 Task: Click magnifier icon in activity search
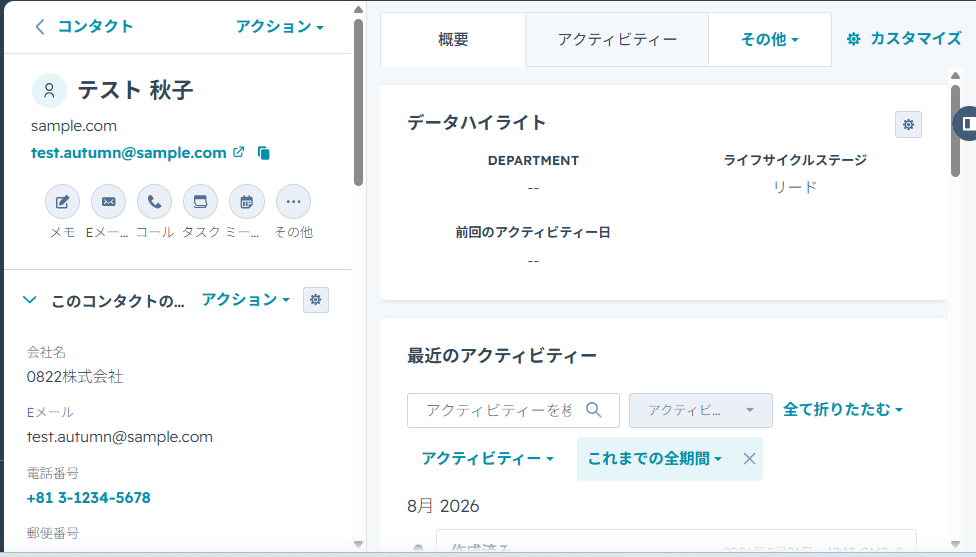(x=594, y=410)
